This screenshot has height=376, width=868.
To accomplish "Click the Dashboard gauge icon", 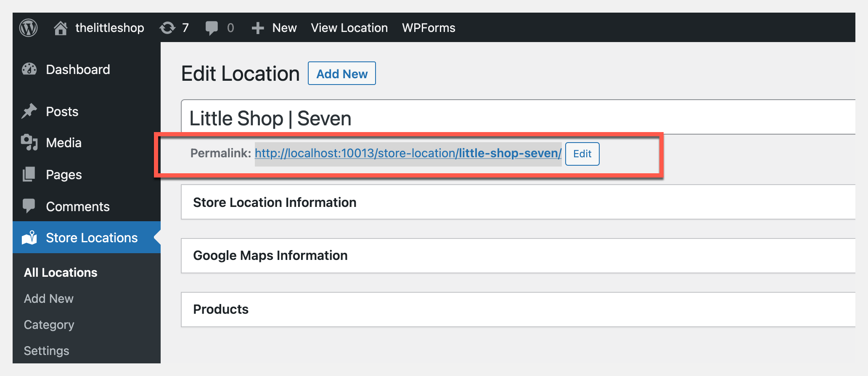I will pyautogui.click(x=29, y=69).
